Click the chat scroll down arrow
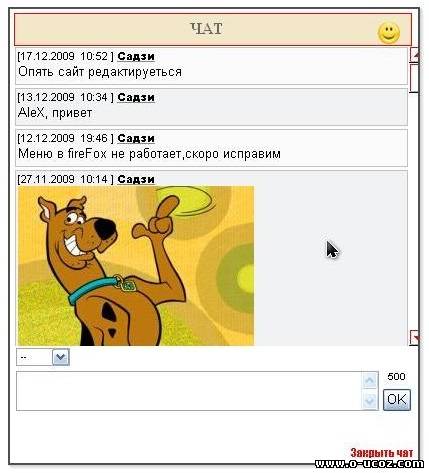The height and width of the screenshot is (473, 429). point(414,338)
